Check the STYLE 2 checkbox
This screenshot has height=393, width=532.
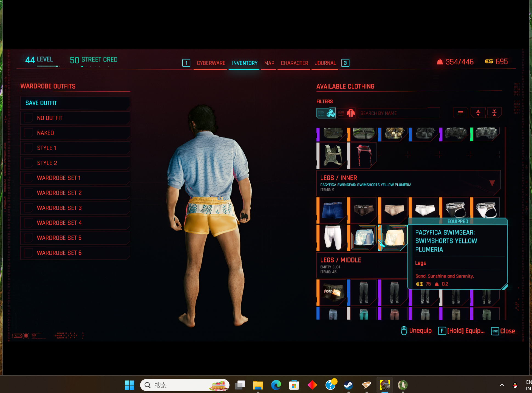tap(29, 163)
